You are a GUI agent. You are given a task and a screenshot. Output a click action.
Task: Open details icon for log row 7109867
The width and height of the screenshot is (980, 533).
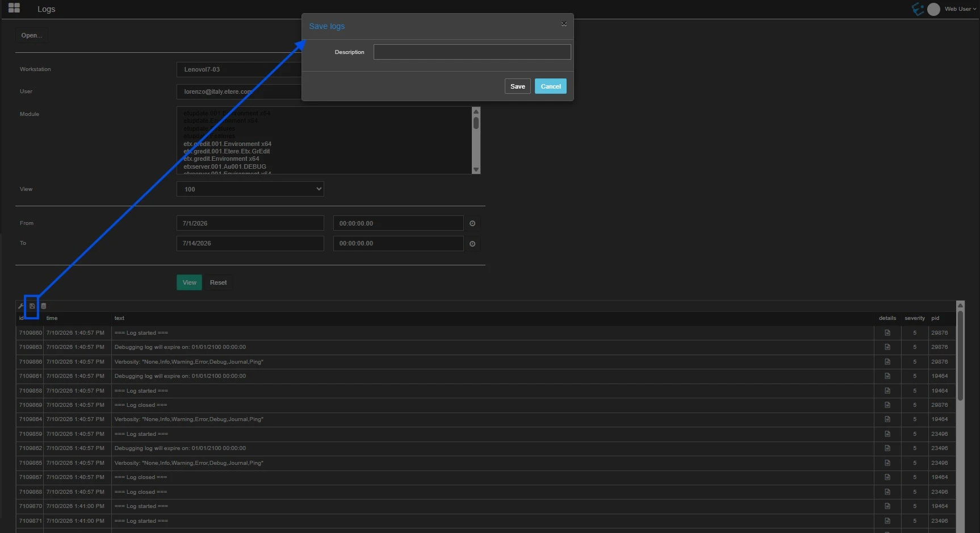click(887, 477)
